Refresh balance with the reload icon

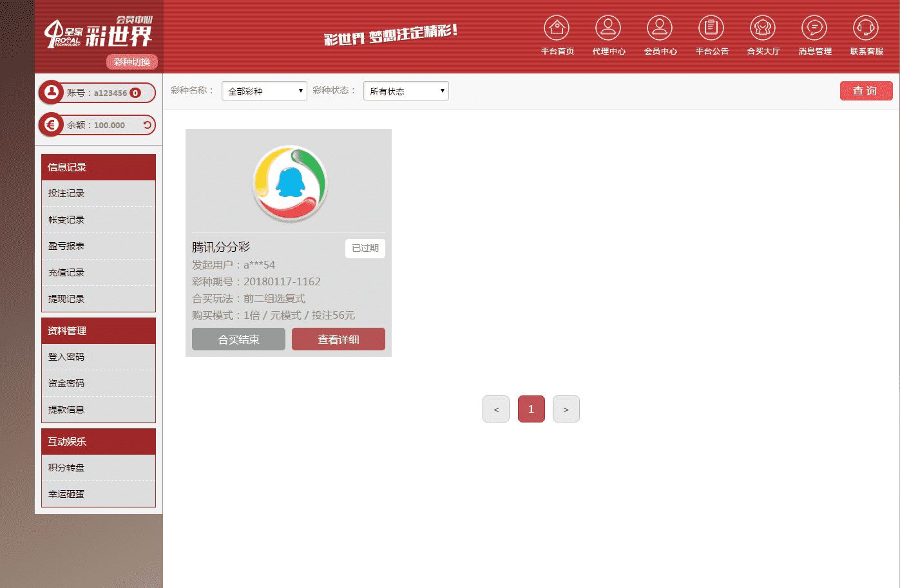click(x=148, y=125)
